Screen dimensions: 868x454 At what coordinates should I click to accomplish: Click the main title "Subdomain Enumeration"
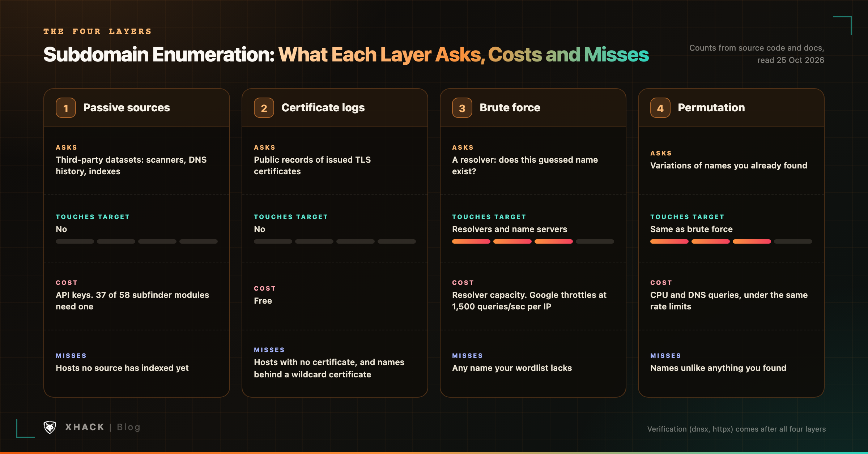[x=159, y=55]
